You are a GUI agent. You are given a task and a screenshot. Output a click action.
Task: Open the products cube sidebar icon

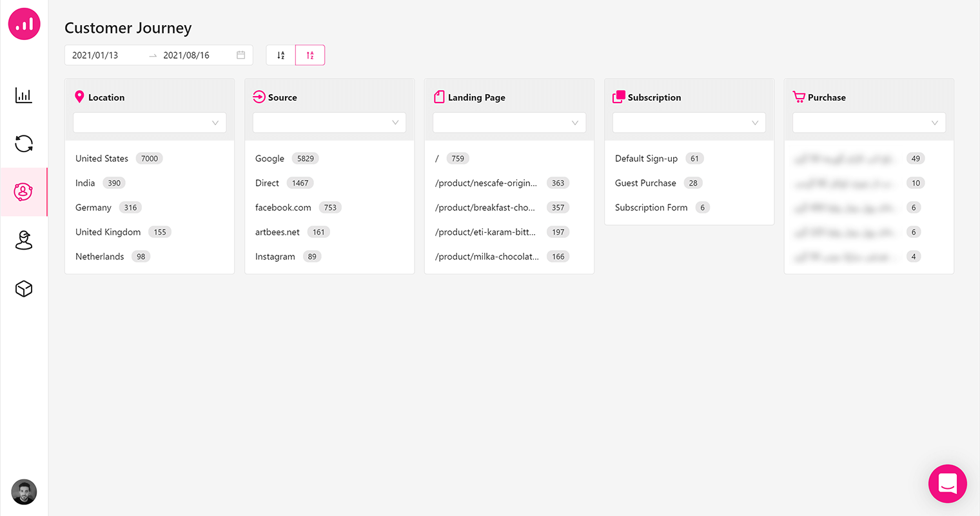coord(24,288)
